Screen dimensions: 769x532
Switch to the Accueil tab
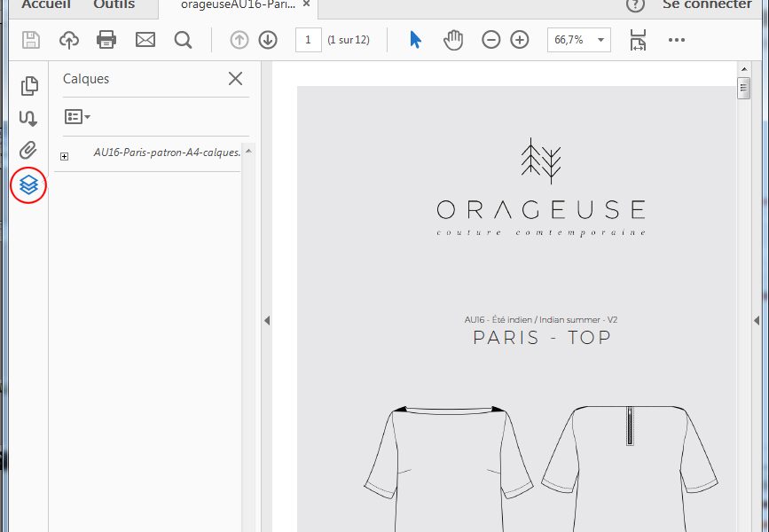coord(44,4)
